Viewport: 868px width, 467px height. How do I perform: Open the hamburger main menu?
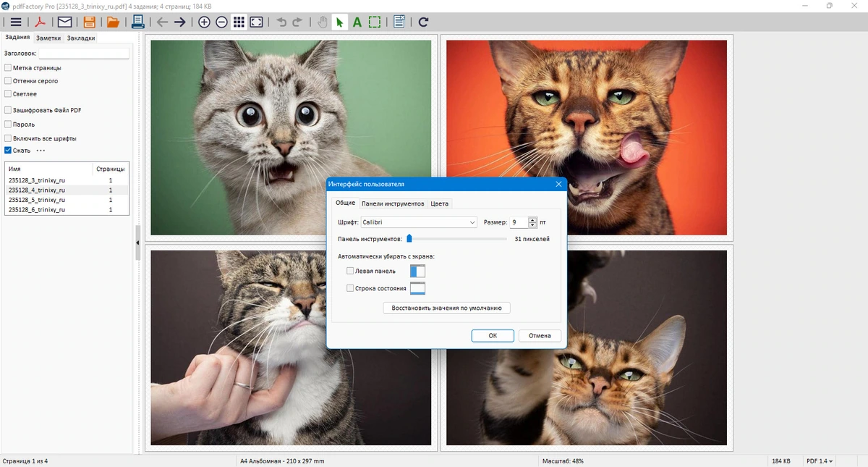[x=15, y=22]
